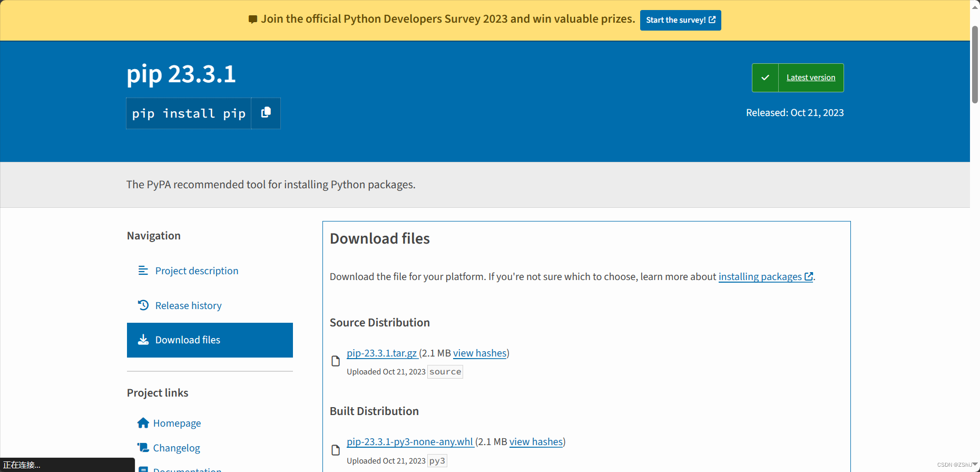Click the page vertical scrollbar thumb

(x=975, y=64)
